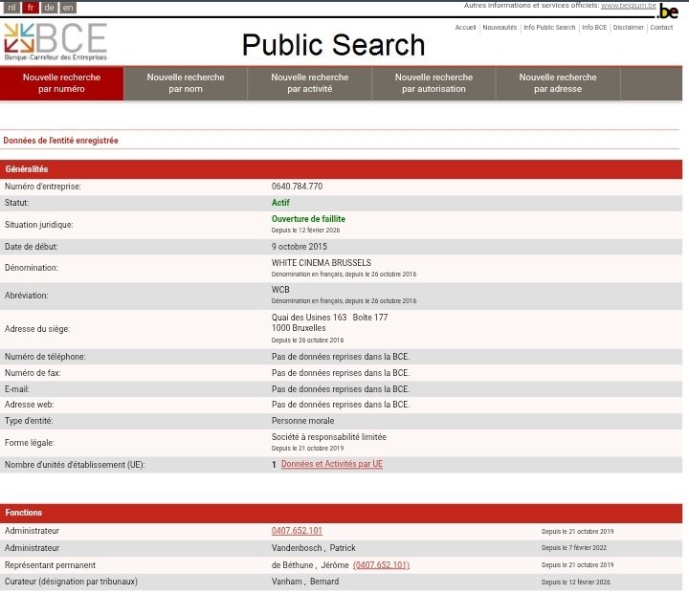Click the BCE logo
The image size is (689, 616).
(x=55, y=42)
